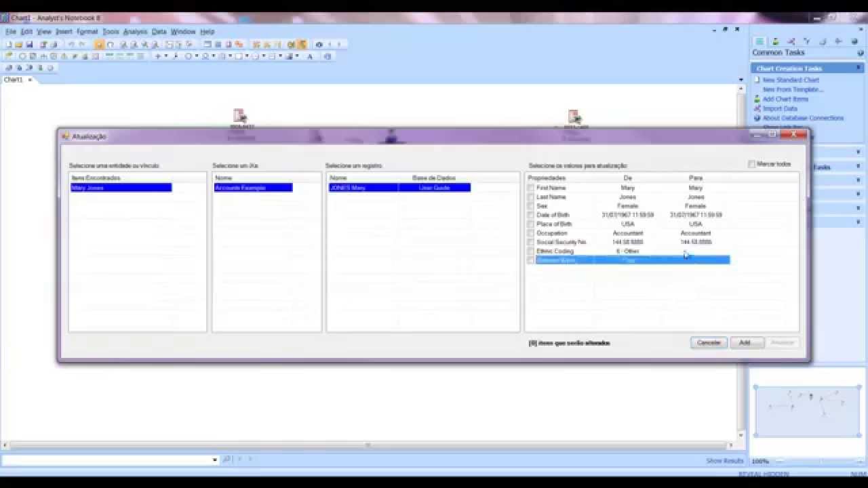The width and height of the screenshot is (868, 488).
Task: Open About Database Connections link
Action: coord(803,118)
